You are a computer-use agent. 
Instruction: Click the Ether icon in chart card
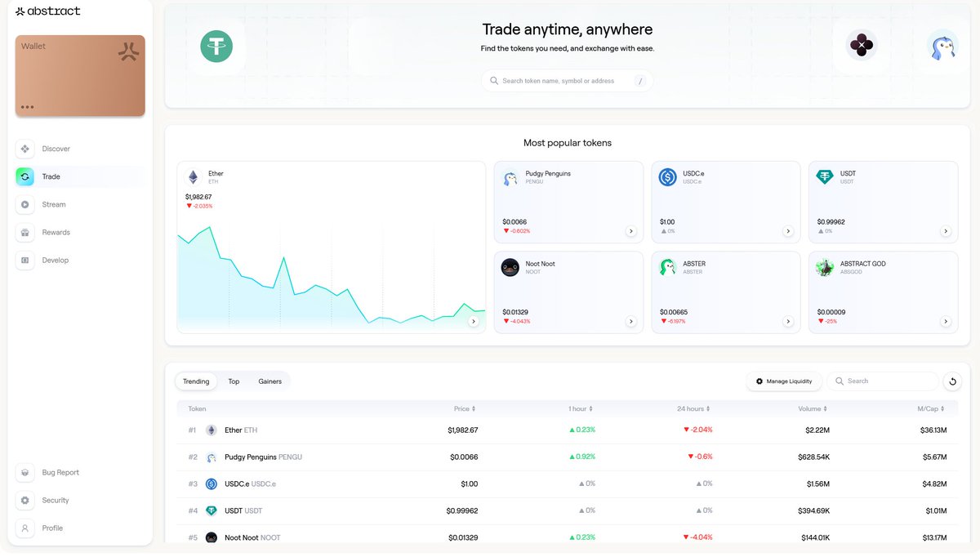(x=194, y=177)
